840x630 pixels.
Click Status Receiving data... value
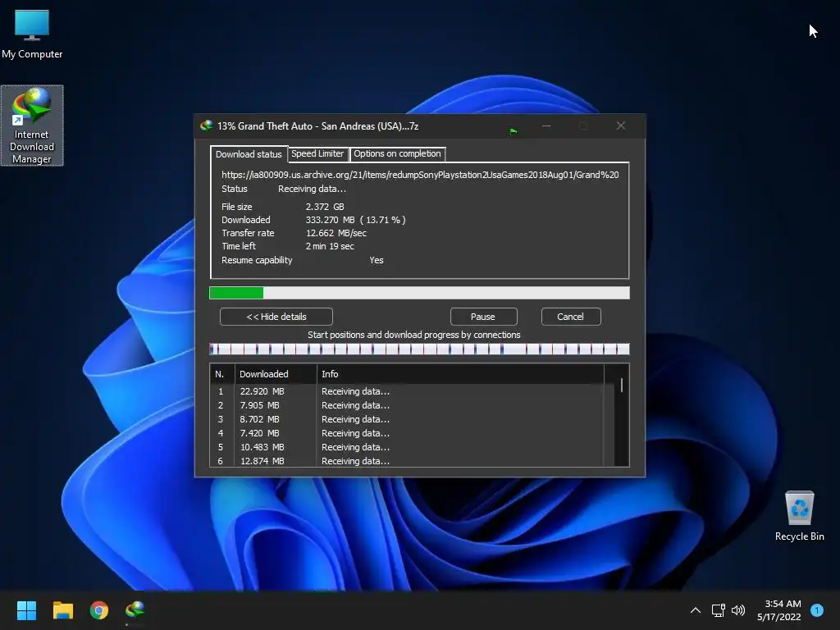pyautogui.click(x=312, y=189)
